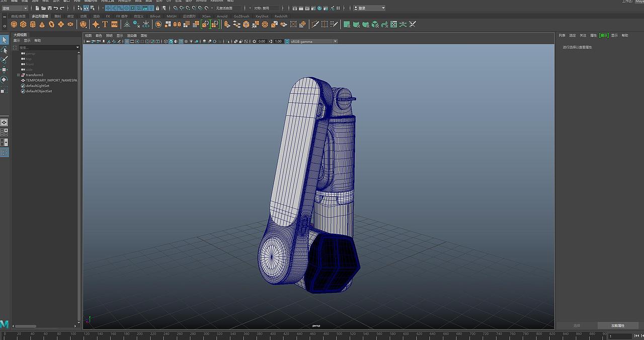Screen dimensions: 644x340
Task: Open the viewport 渲染器 menu
Action: 132,36
